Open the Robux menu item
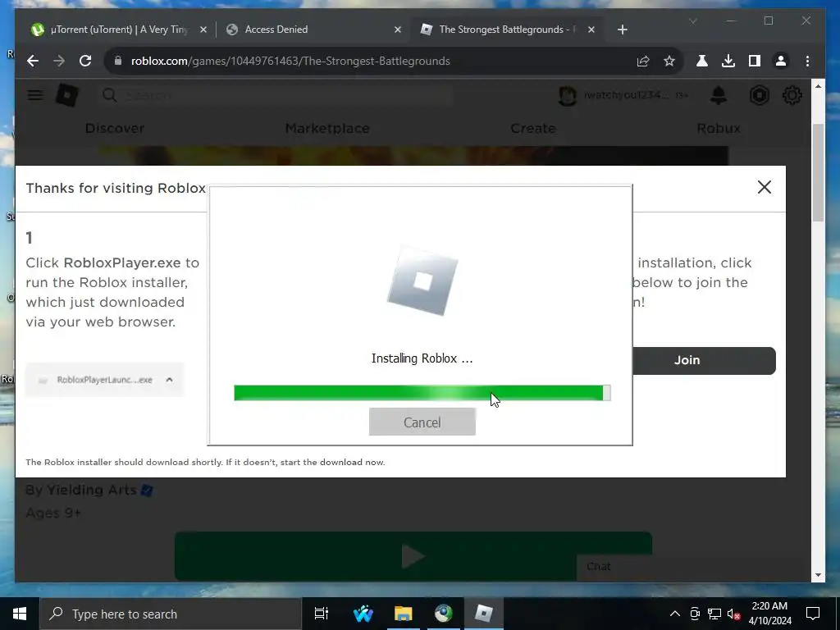This screenshot has height=630, width=840. (719, 129)
